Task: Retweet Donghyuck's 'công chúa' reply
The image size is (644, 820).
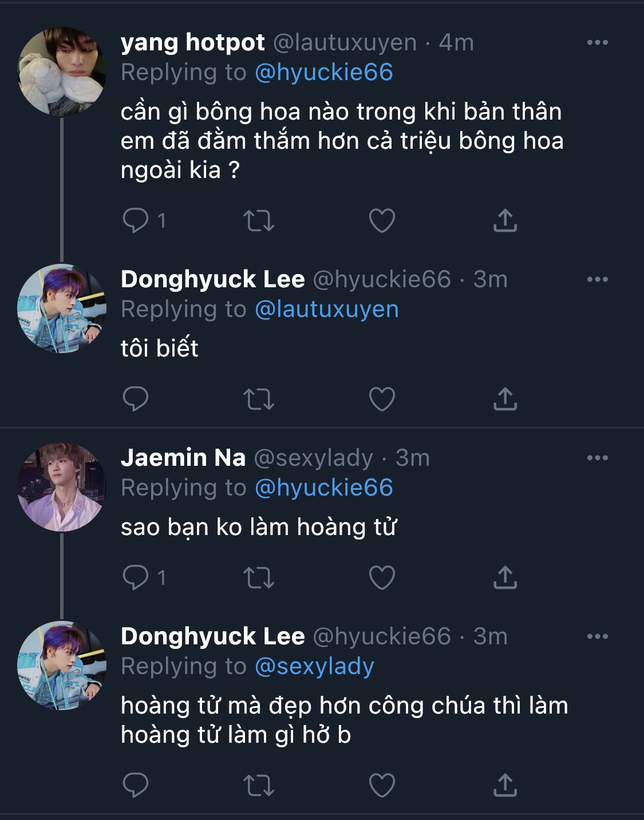Action: [x=259, y=785]
